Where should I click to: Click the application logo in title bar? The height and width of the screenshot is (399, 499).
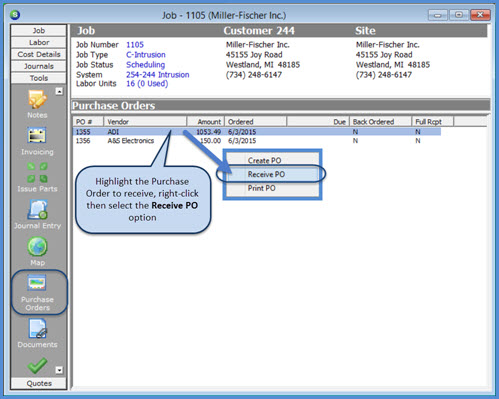[x=15, y=15]
